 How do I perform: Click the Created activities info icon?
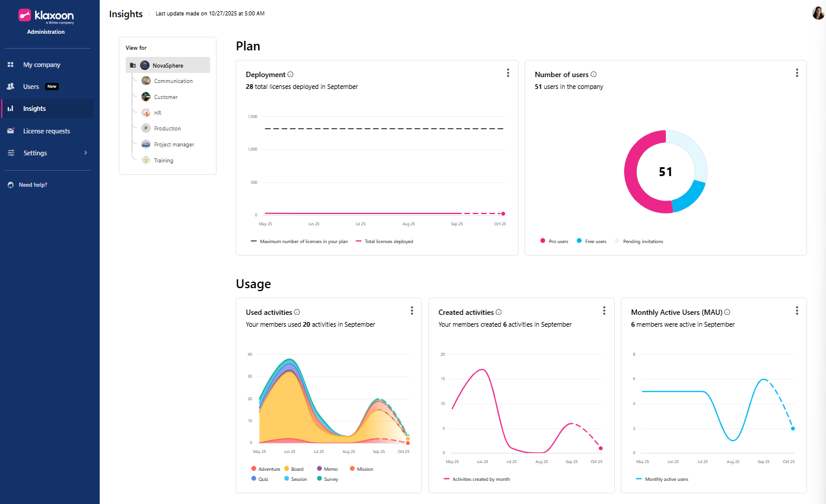click(x=498, y=312)
